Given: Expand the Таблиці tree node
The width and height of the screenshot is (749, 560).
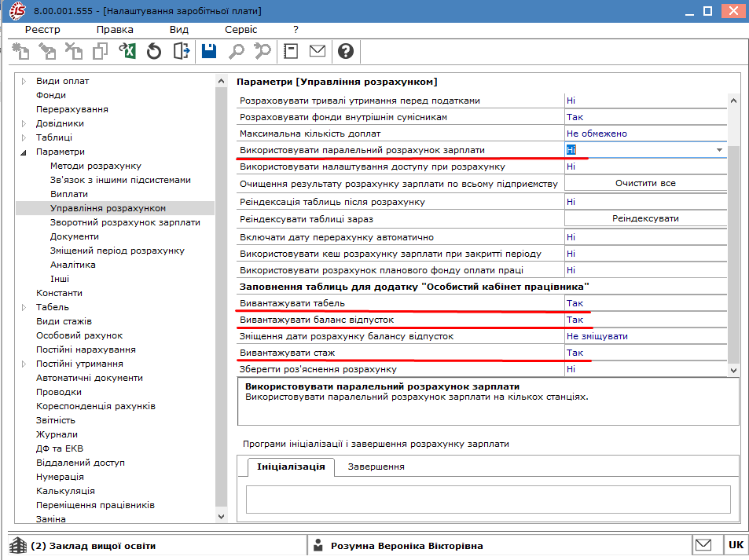Looking at the screenshot, I should pos(24,137).
